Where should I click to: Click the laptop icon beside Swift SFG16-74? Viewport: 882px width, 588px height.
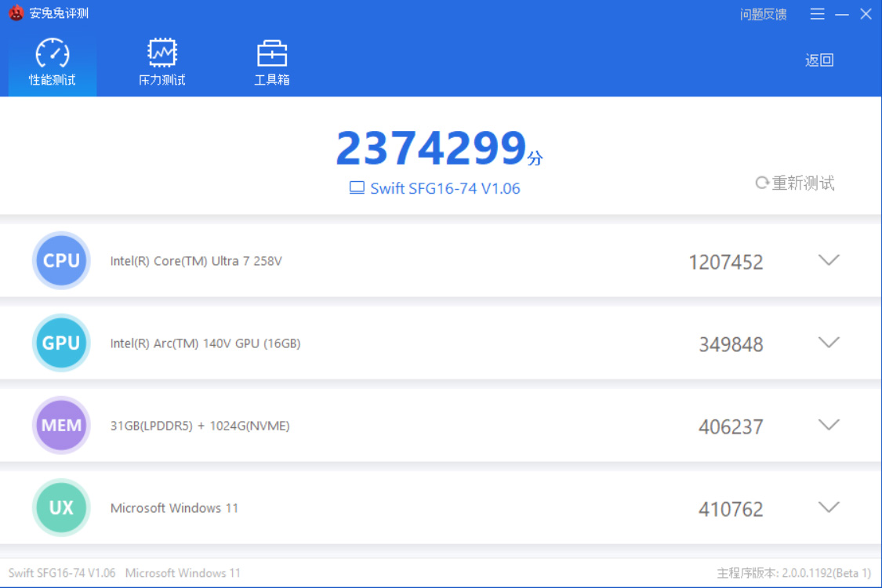pyautogui.click(x=357, y=188)
